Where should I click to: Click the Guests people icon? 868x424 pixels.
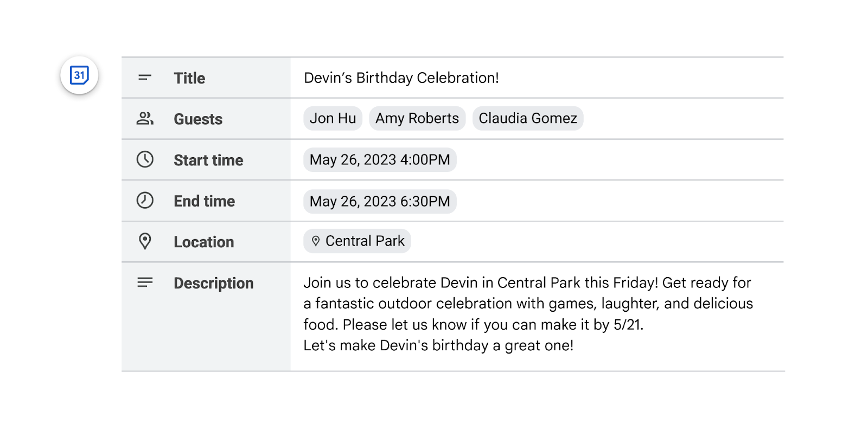click(x=145, y=118)
